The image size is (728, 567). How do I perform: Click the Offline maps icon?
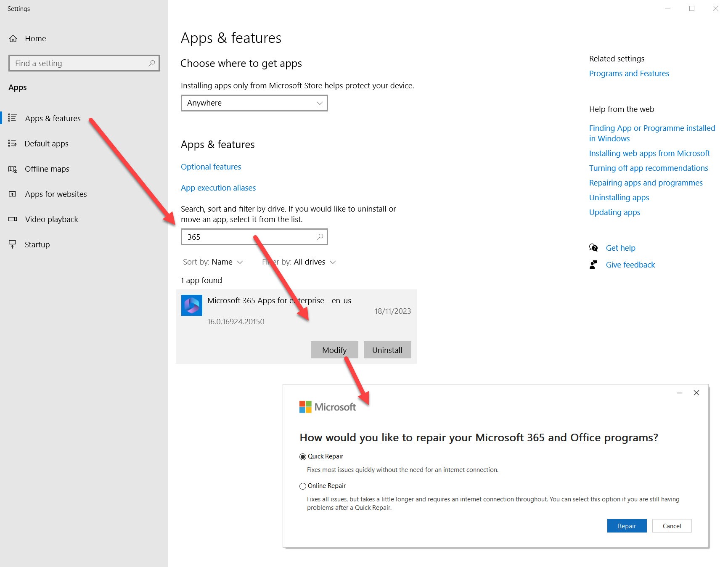tap(13, 169)
